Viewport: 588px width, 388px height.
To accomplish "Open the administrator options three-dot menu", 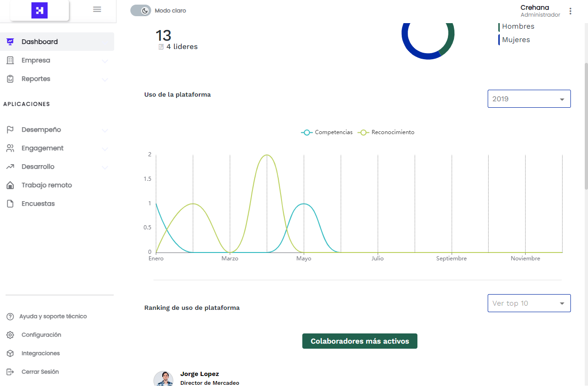I will pyautogui.click(x=570, y=11).
